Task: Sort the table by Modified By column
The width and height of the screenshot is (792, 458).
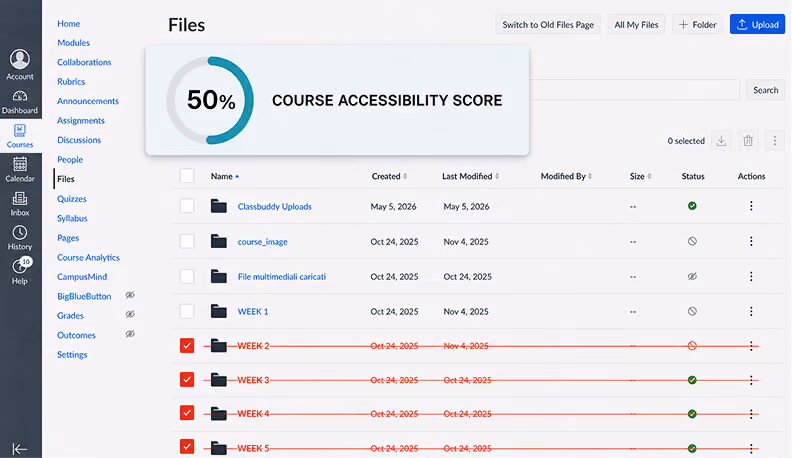Action: pos(566,176)
